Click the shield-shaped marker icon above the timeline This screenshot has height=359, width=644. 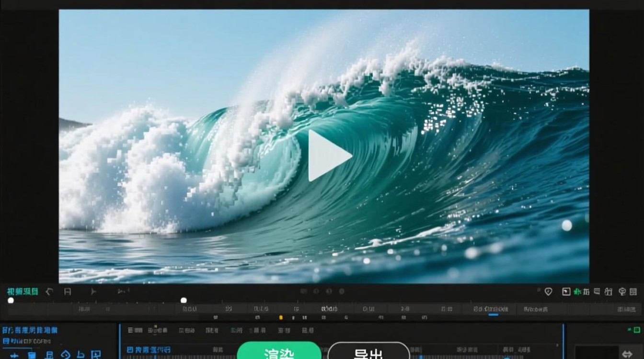click(549, 292)
